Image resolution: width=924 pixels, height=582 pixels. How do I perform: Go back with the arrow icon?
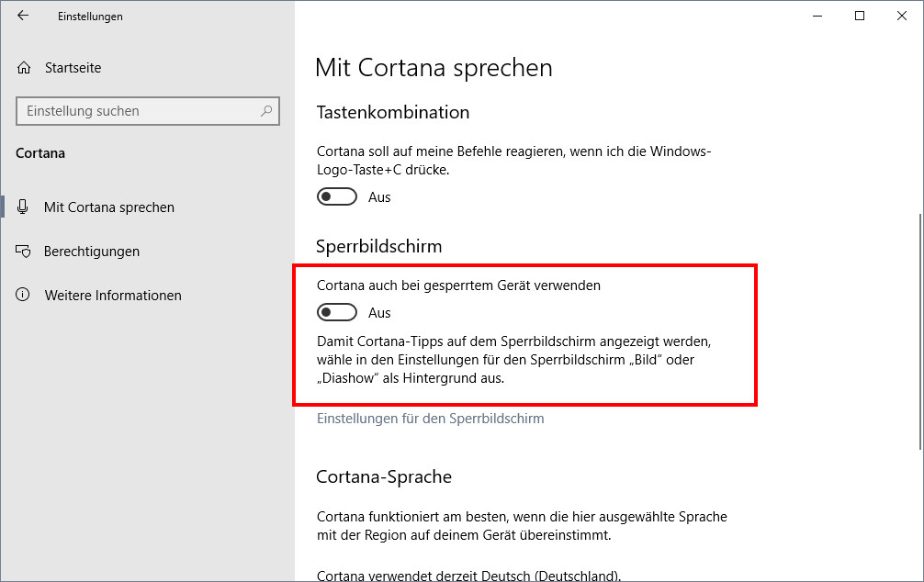point(23,16)
